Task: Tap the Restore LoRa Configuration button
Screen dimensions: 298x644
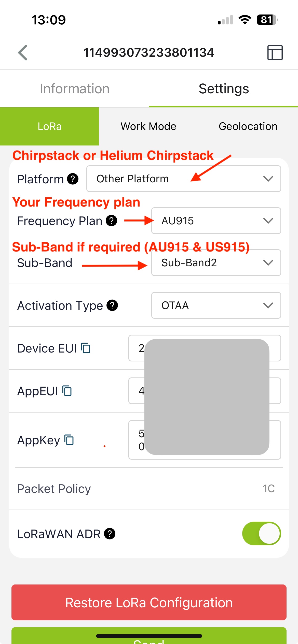Action: click(x=149, y=602)
